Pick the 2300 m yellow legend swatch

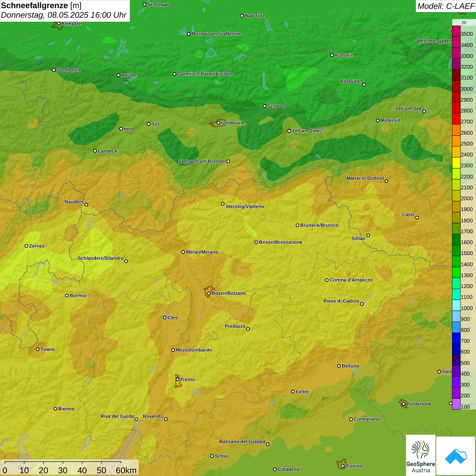point(456,163)
